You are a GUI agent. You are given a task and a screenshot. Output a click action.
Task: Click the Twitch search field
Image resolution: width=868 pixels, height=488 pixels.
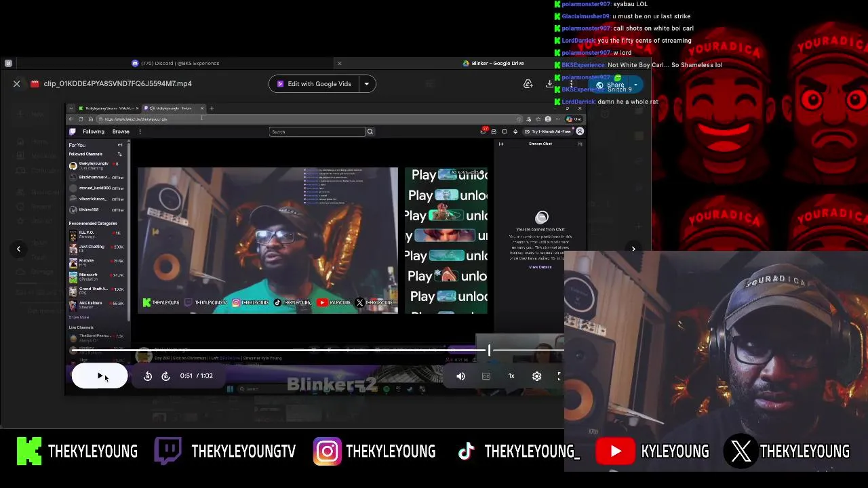[x=317, y=131]
